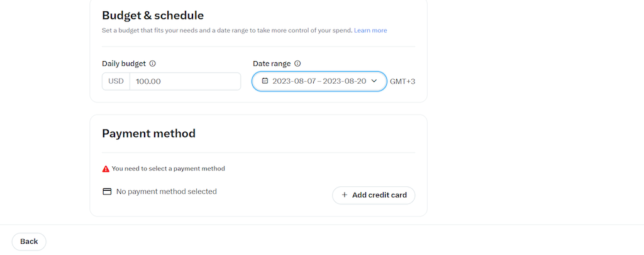Viewport: 644px width, 255px height.
Task: Open the Learn more link
Action: [370, 30]
